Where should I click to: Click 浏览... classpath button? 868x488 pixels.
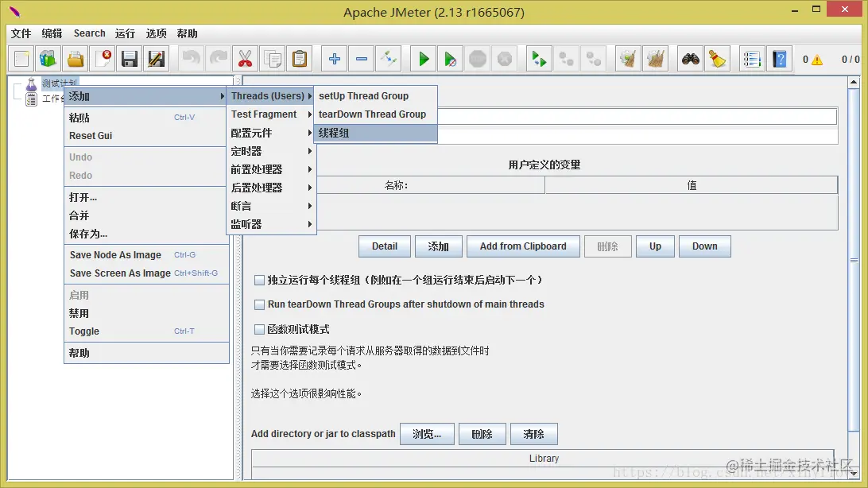pyautogui.click(x=427, y=434)
